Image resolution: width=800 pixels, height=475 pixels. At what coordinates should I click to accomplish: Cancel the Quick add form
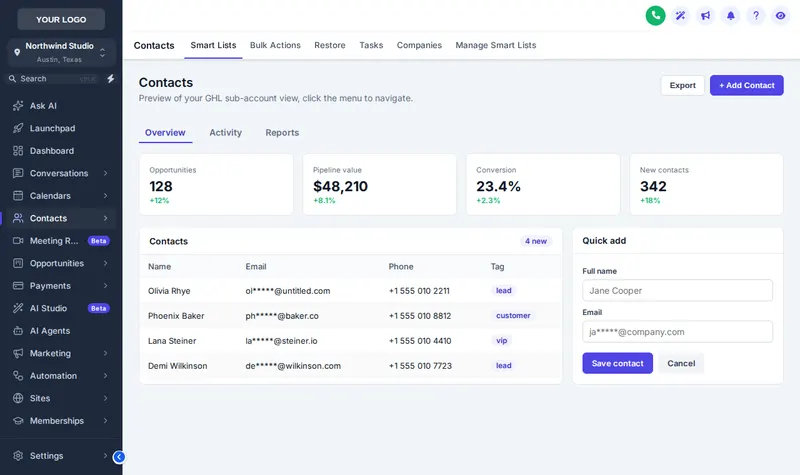click(681, 363)
